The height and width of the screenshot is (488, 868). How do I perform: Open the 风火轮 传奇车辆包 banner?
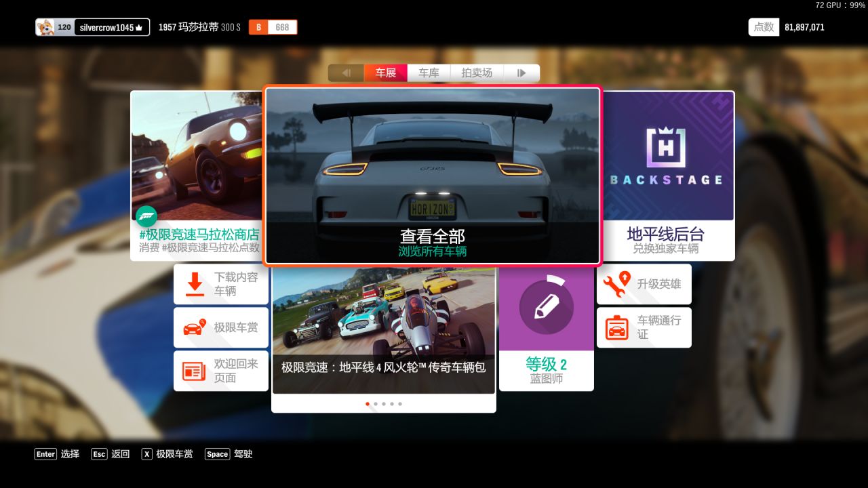[x=384, y=330]
